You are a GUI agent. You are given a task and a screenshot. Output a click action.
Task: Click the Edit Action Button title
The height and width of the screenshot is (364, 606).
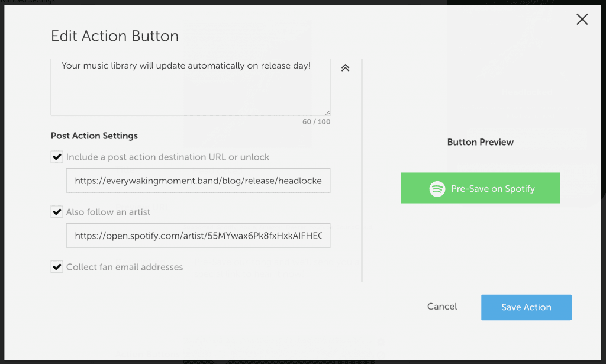tap(115, 36)
